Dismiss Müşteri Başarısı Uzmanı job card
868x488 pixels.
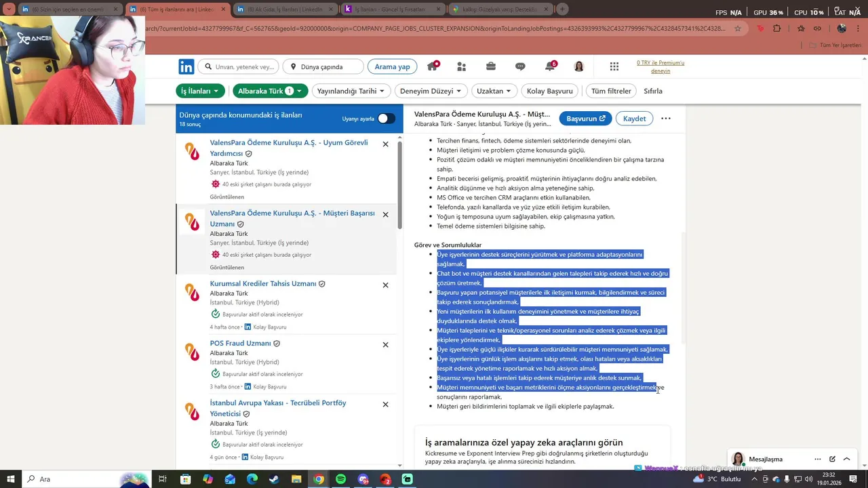click(385, 214)
